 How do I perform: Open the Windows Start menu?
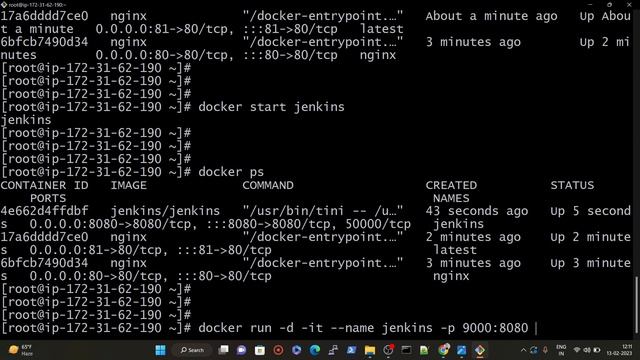click(x=160, y=350)
